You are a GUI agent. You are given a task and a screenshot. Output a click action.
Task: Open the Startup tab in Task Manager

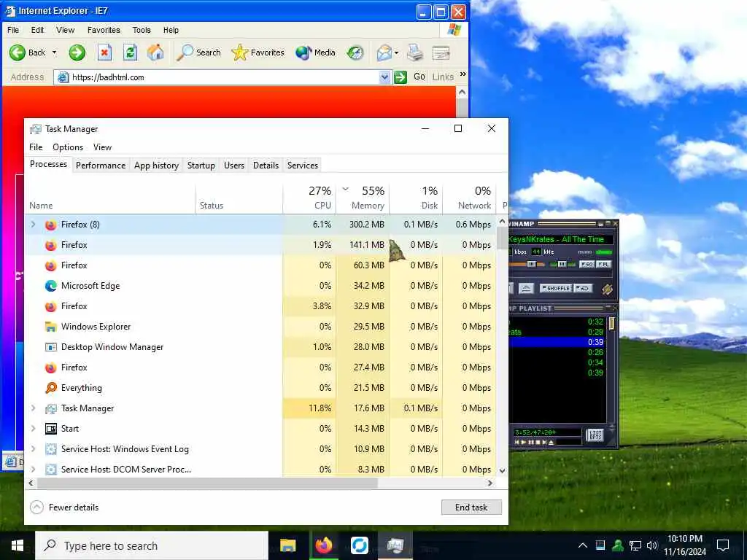pyautogui.click(x=201, y=166)
